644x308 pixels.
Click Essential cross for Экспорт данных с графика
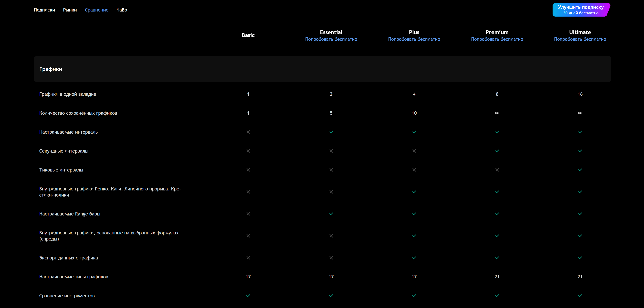[x=331, y=258]
